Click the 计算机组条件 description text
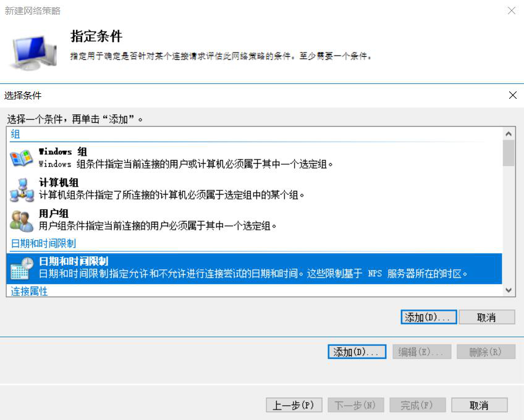This screenshot has height=420, width=524. [171, 195]
